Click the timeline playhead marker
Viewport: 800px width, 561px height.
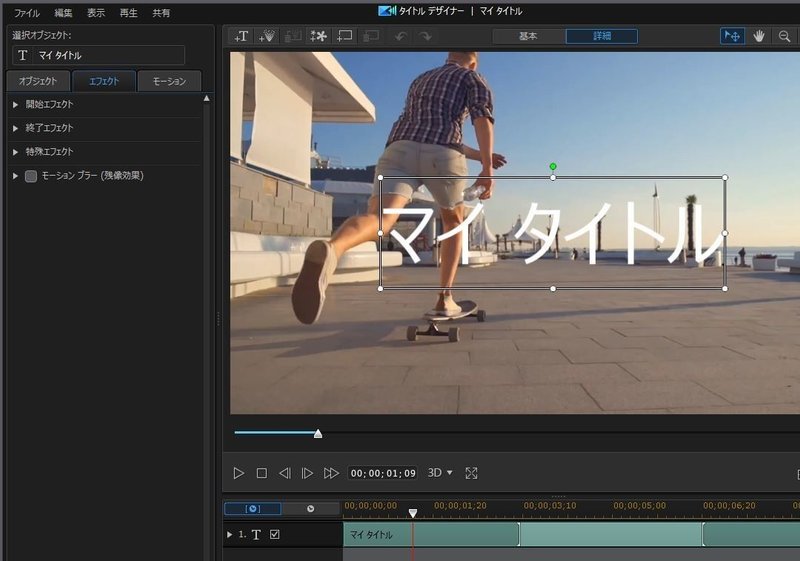click(x=413, y=513)
